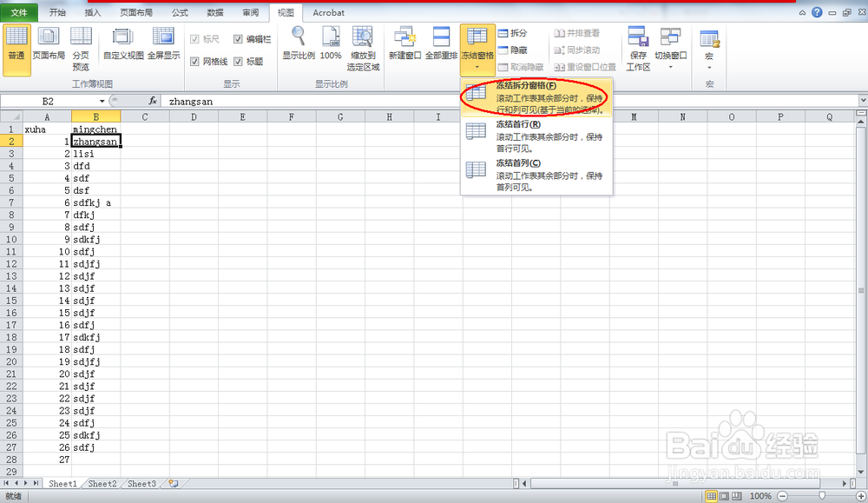Open the Data (数据) tab
Viewport: 868px width, 503px height.
click(x=214, y=12)
